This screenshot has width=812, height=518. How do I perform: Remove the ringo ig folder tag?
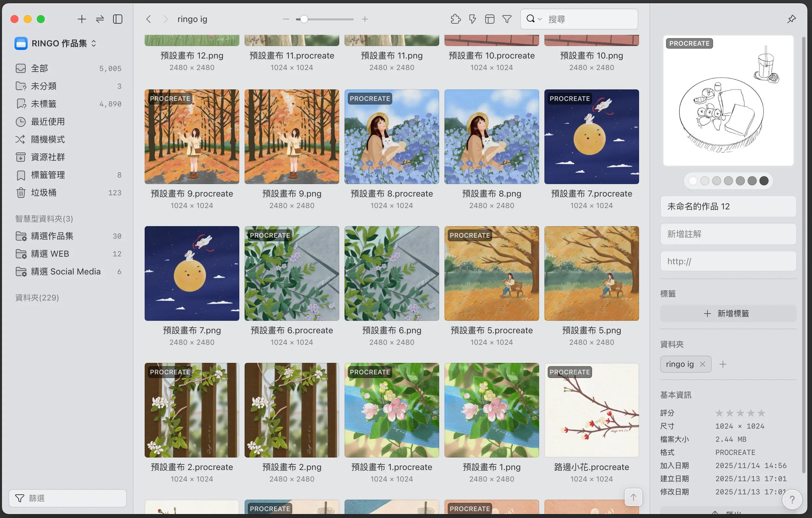pos(703,364)
